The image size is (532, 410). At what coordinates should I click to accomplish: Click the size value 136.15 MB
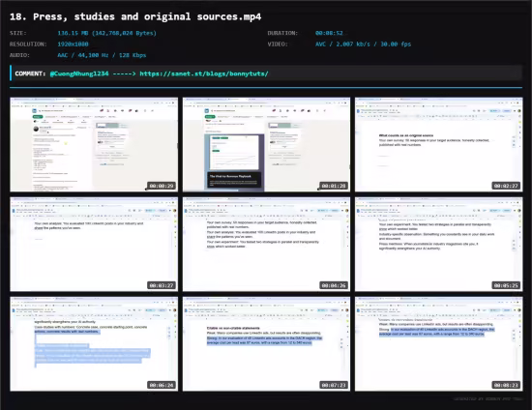tap(106, 33)
